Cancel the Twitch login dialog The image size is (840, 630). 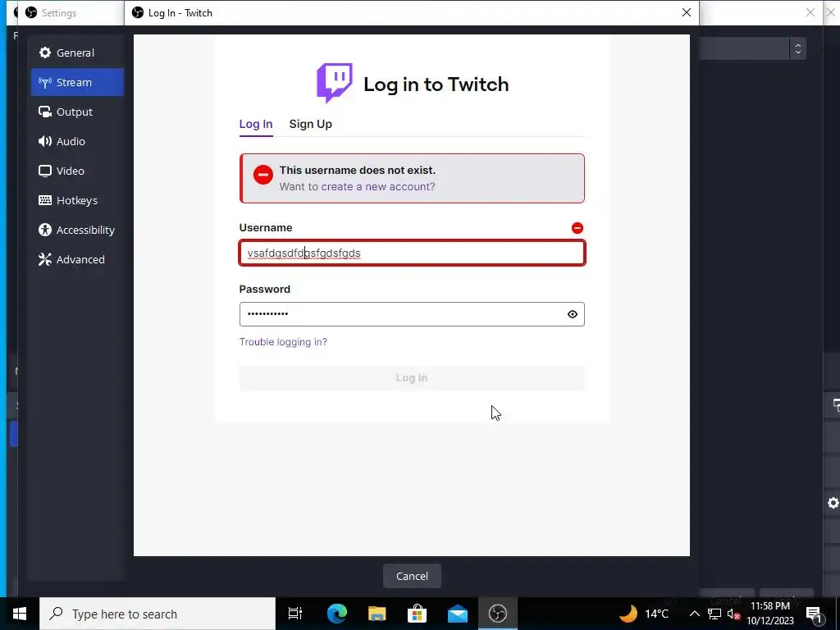(x=412, y=576)
